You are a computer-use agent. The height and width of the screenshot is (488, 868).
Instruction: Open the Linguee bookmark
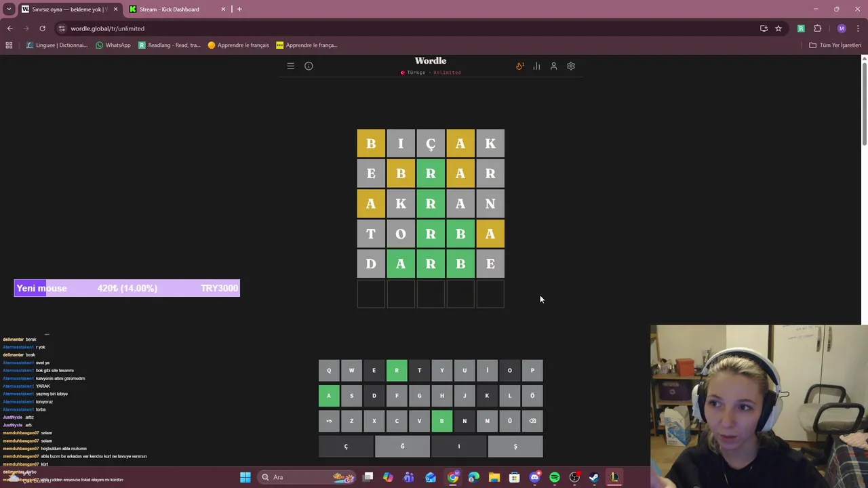(57, 45)
